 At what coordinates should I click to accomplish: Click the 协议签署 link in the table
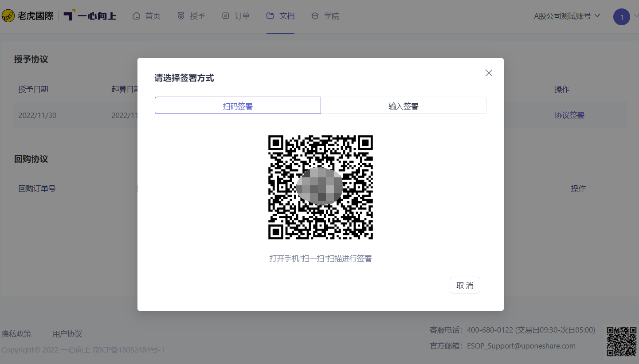(x=569, y=115)
